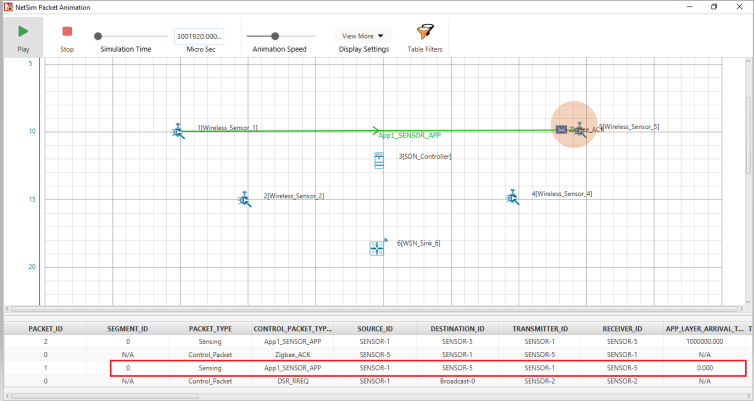Select the Wireless_Sensor_4 node icon
This screenshot has height=401, width=754.
[x=512, y=197]
